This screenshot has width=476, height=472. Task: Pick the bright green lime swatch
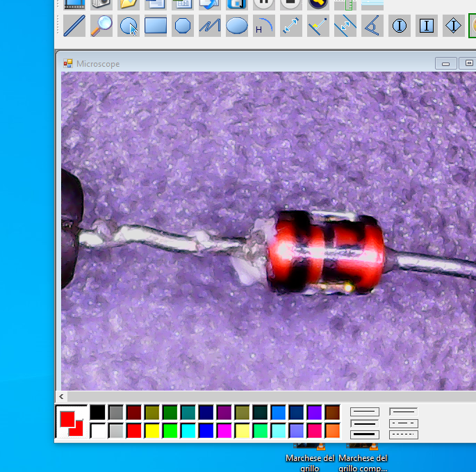click(x=170, y=430)
